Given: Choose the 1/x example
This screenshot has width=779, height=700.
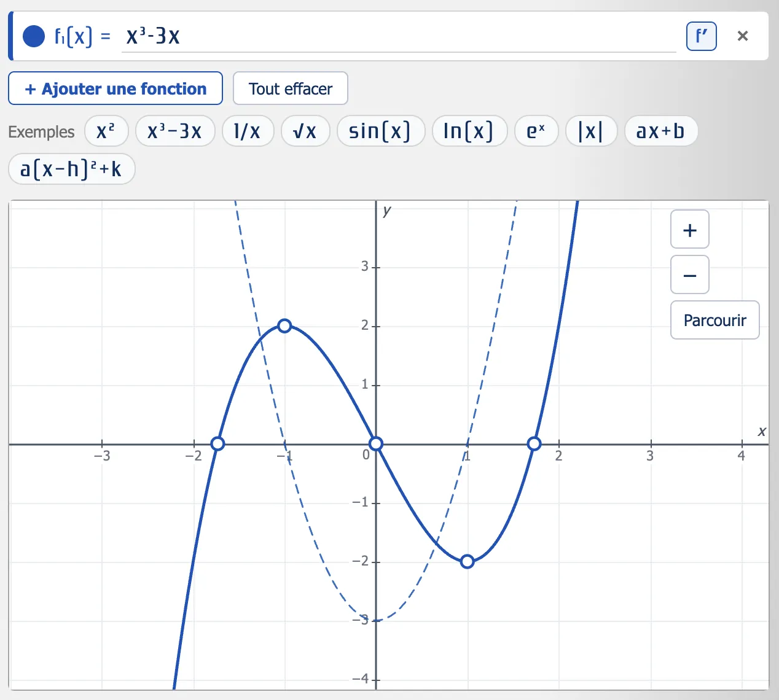Looking at the screenshot, I should click(x=248, y=131).
